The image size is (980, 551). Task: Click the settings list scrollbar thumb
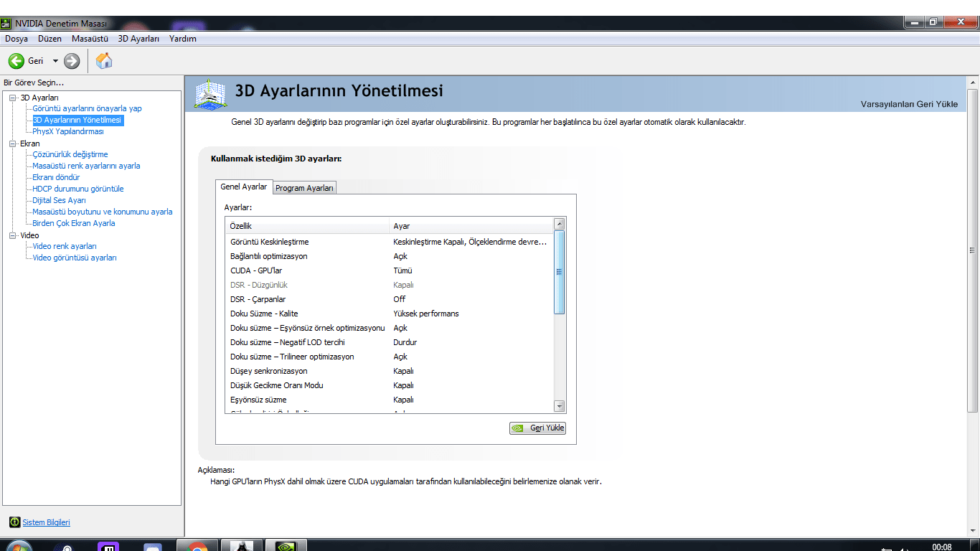[560, 272]
